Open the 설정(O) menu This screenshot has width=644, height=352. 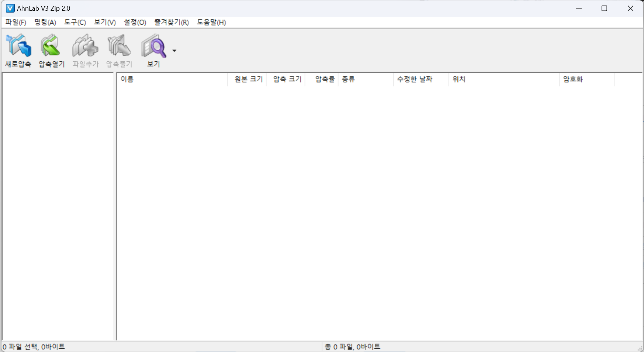[x=135, y=22]
